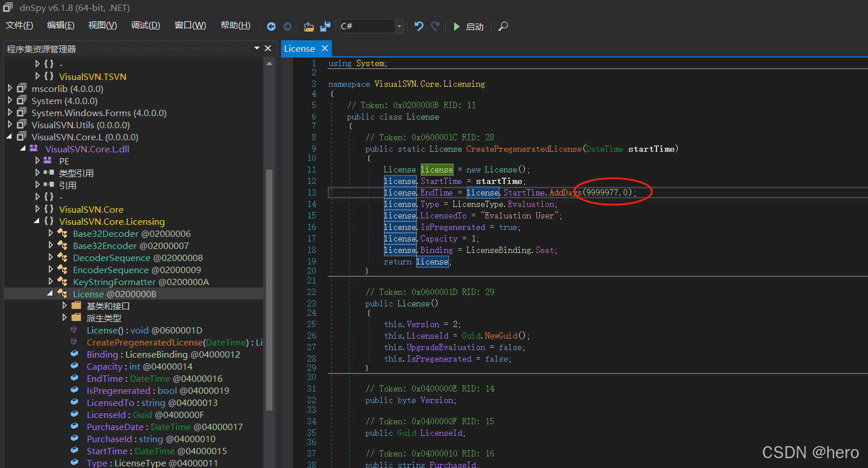Expand VisualSVN.Utils assembly node
The height and width of the screenshot is (468, 868).
click(x=10, y=125)
